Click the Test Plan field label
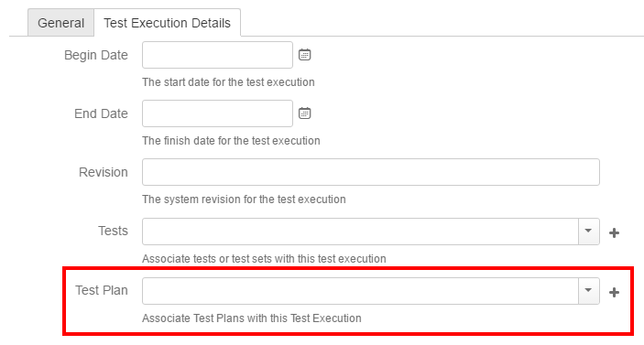Screen dimensions: 644x345 102,290
